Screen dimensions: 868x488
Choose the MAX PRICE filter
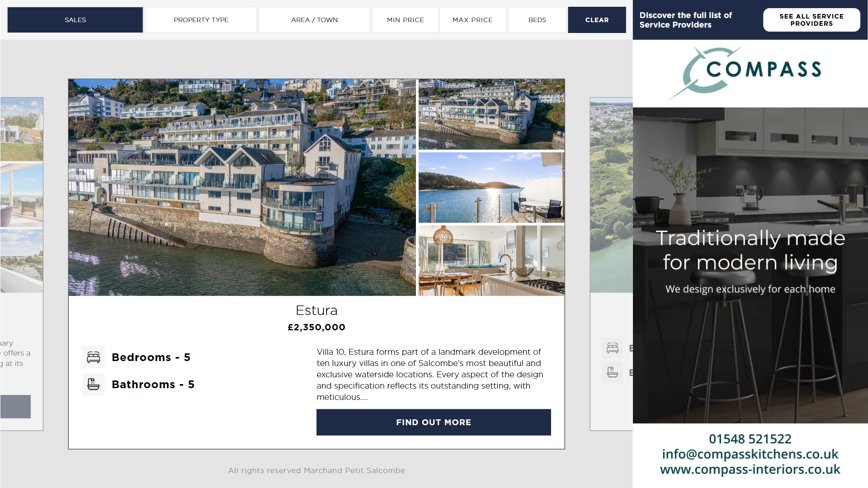coord(472,20)
